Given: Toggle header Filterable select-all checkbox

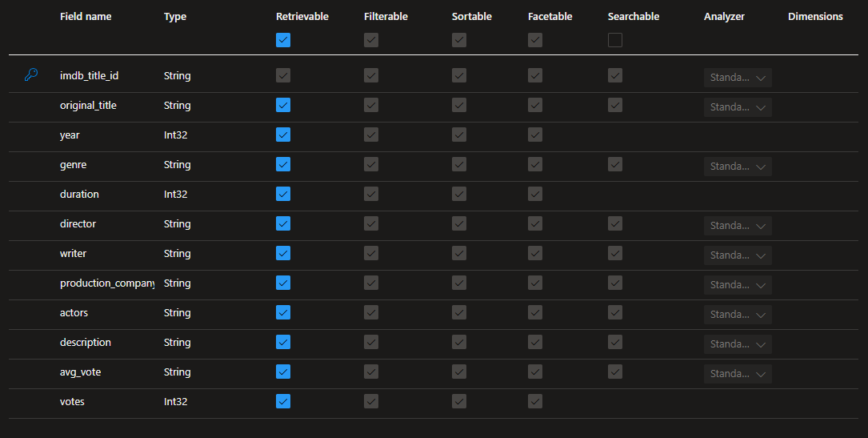Looking at the screenshot, I should (x=371, y=40).
